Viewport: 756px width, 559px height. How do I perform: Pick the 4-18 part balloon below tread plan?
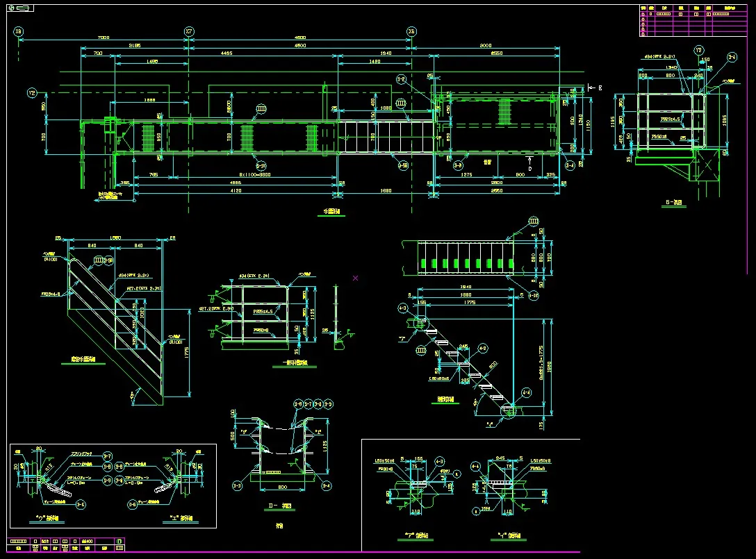point(534,295)
